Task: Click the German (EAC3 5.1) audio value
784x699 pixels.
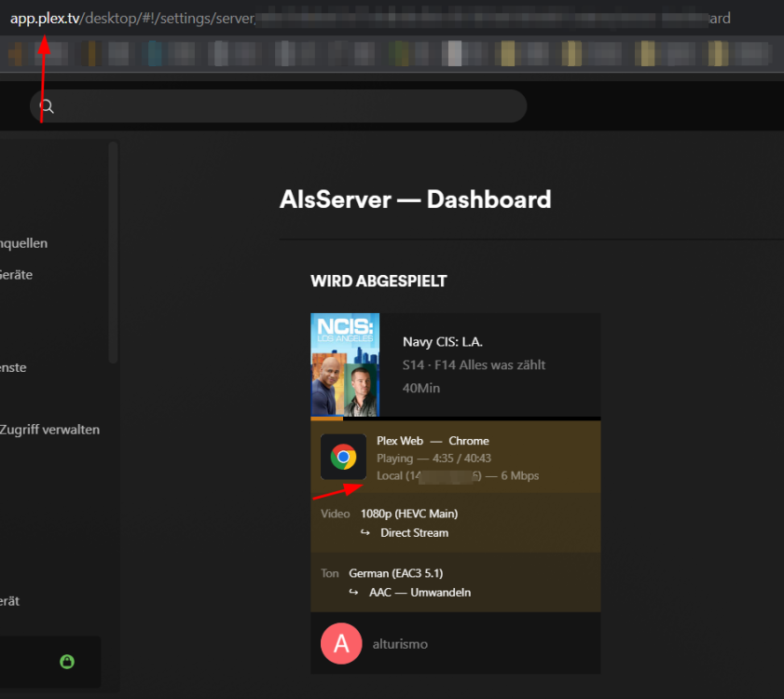Action: coord(395,573)
